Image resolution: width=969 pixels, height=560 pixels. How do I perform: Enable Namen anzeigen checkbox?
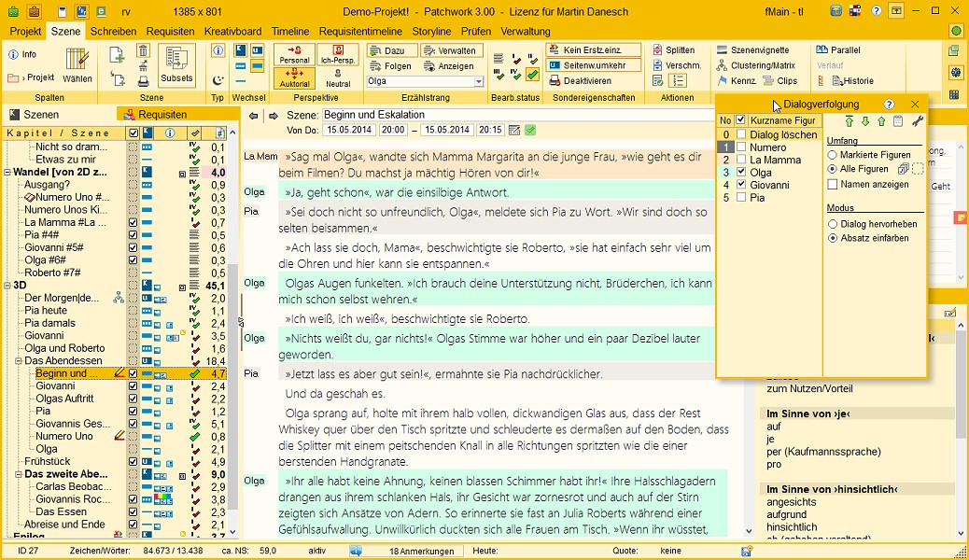click(x=833, y=184)
